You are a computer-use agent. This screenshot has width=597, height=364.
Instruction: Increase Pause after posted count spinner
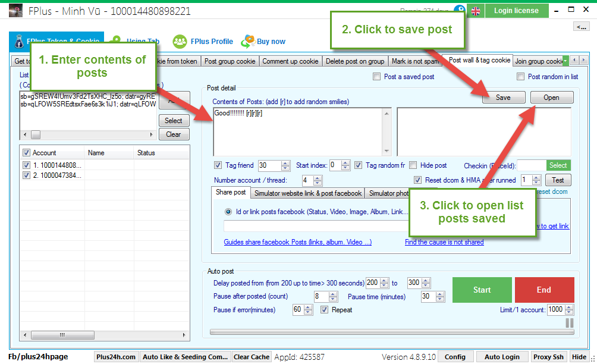click(333, 294)
